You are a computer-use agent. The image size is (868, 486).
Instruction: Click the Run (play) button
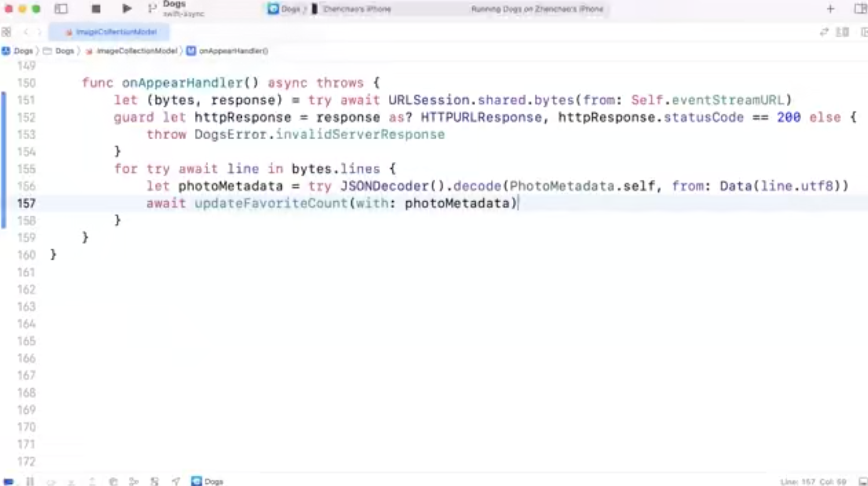[126, 9]
